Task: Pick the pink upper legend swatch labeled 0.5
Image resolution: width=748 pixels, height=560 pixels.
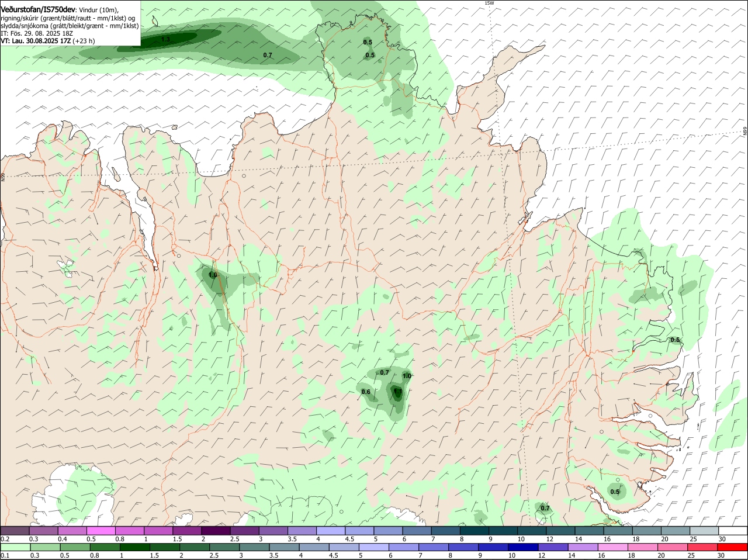Action: (101, 530)
